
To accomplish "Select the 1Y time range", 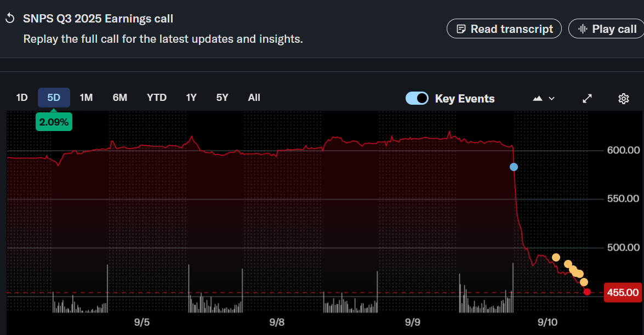I will 191,98.
